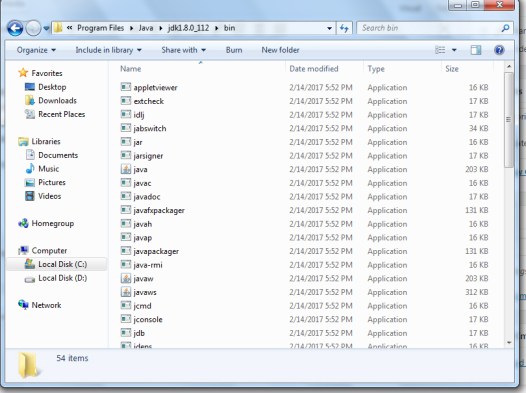The width and height of the screenshot is (526, 393).
Task: Select Program Files in the address path
Action: pyautogui.click(x=100, y=28)
